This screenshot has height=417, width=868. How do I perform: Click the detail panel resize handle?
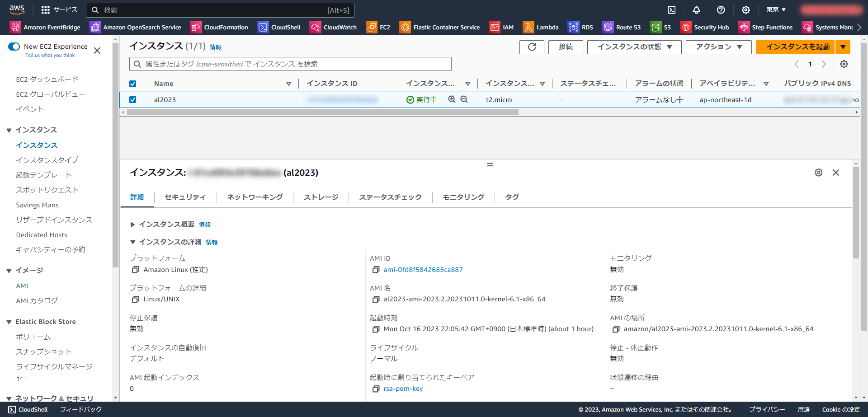point(490,164)
